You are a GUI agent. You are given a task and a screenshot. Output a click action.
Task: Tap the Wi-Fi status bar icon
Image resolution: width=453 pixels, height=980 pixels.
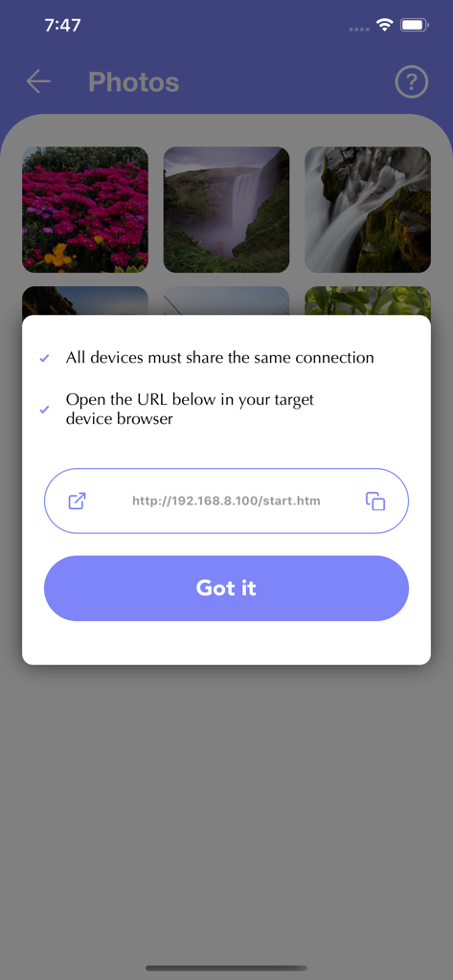[384, 25]
